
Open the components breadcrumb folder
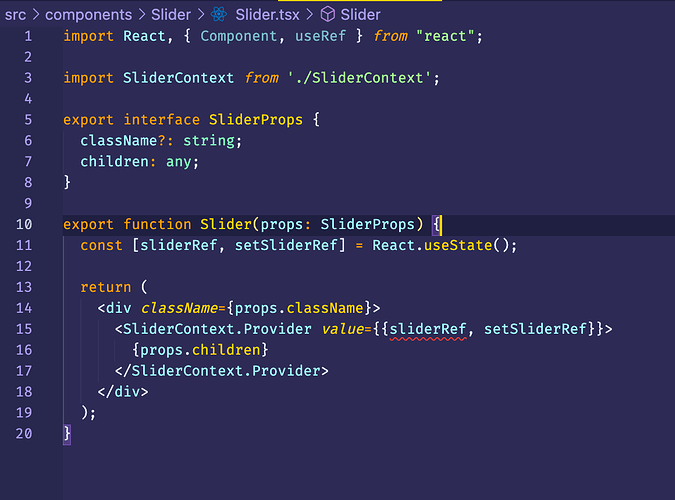click(88, 15)
